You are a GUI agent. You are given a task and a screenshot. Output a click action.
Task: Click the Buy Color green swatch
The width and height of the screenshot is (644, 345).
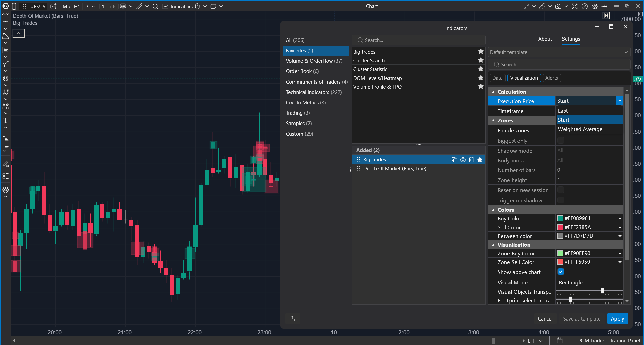point(560,218)
